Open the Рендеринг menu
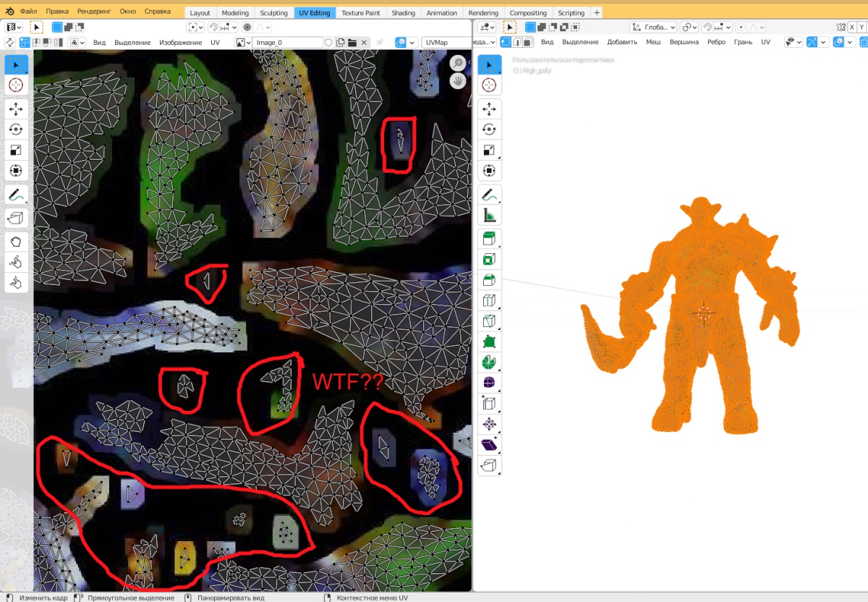Screen dimensions: 868x602 click(x=94, y=12)
